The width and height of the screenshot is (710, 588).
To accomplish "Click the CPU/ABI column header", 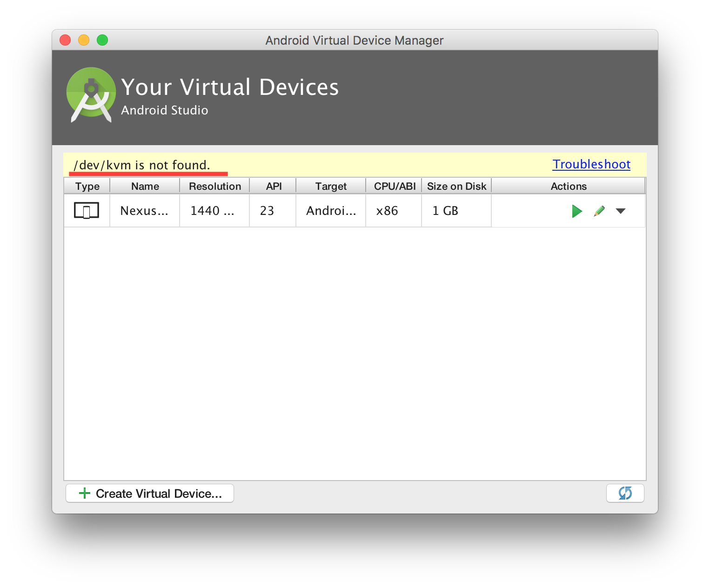I will tap(394, 186).
